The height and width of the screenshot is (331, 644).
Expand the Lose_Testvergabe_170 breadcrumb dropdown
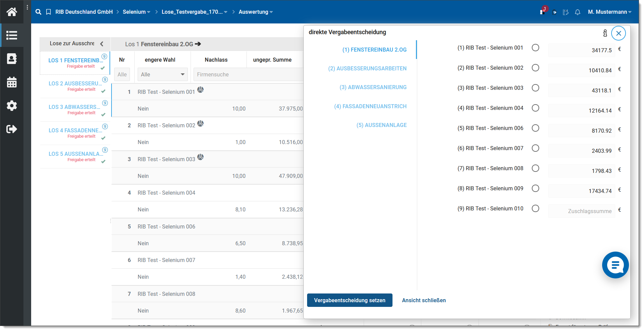click(226, 12)
